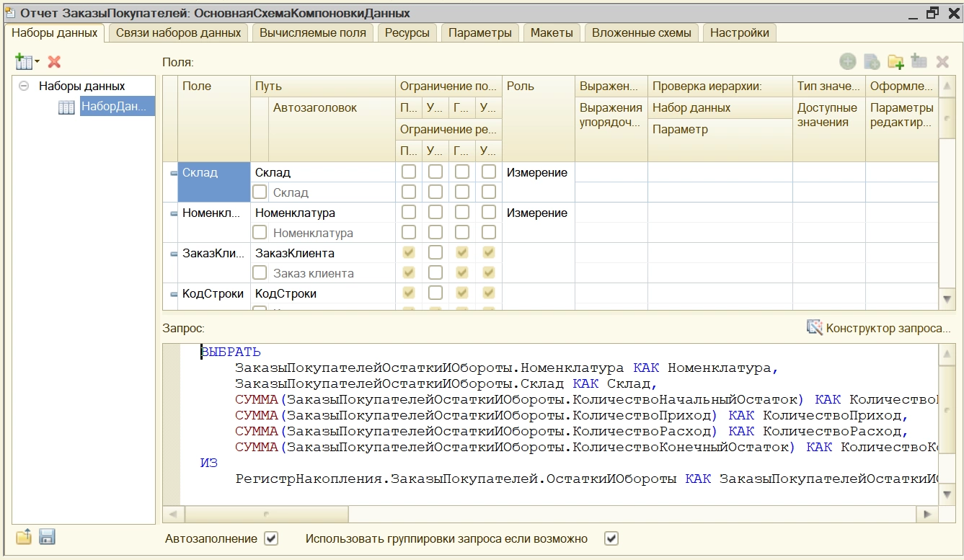Collapse the Склад field row
964x560 pixels.
click(x=174, y=173)
